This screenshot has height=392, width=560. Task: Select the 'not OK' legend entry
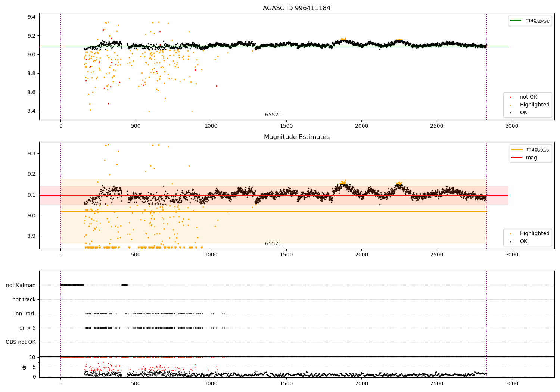point(528,97)
